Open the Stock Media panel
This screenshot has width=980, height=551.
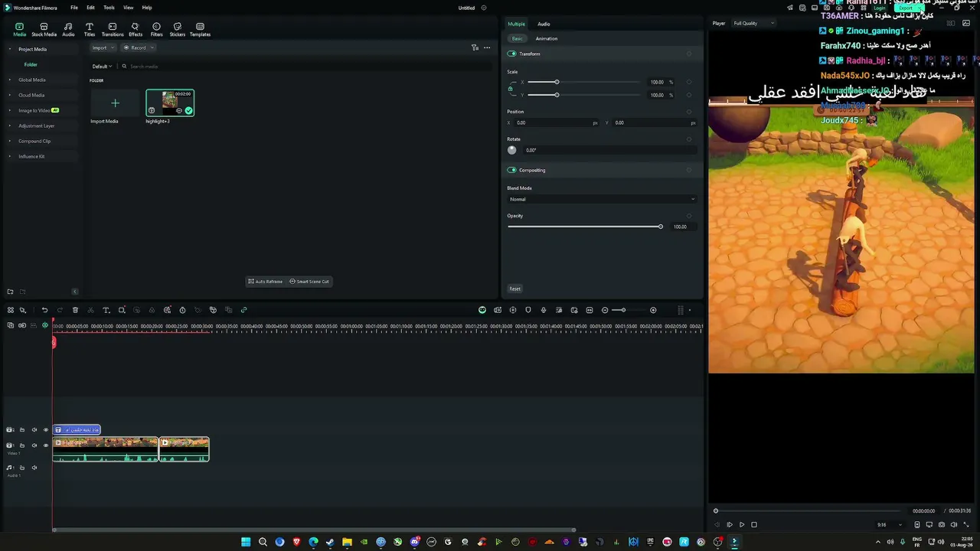pyautogui.click(x=44, y=29)
